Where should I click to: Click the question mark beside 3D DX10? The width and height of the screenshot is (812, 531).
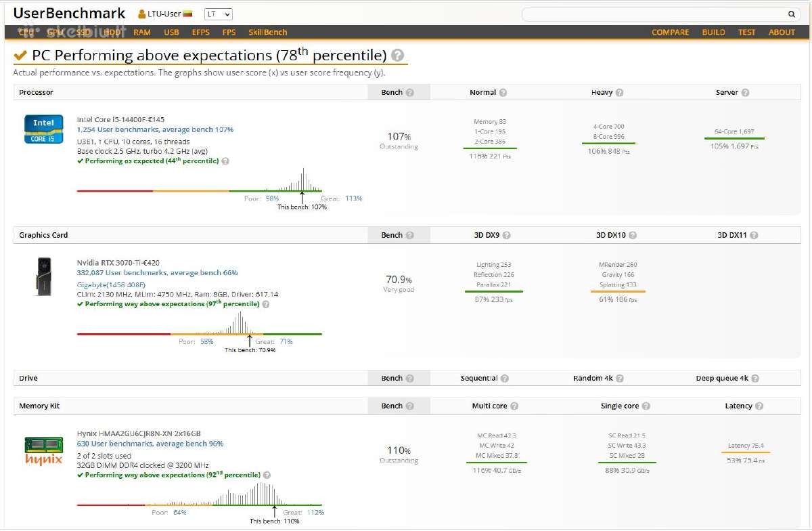(x=631, y=236)
